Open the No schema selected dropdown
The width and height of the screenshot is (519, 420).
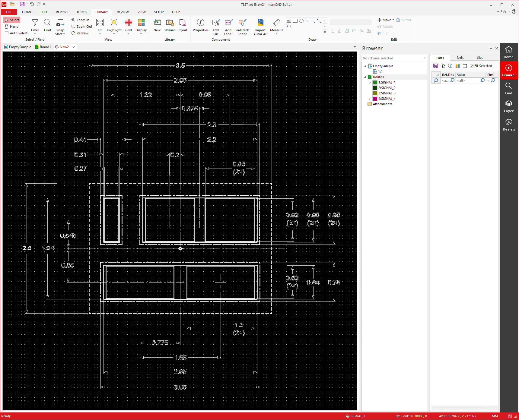click(x=394, y=58)
